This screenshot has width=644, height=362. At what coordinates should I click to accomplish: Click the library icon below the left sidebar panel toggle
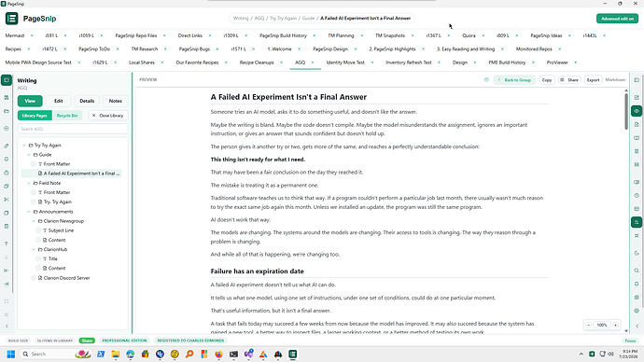point(7,98)
